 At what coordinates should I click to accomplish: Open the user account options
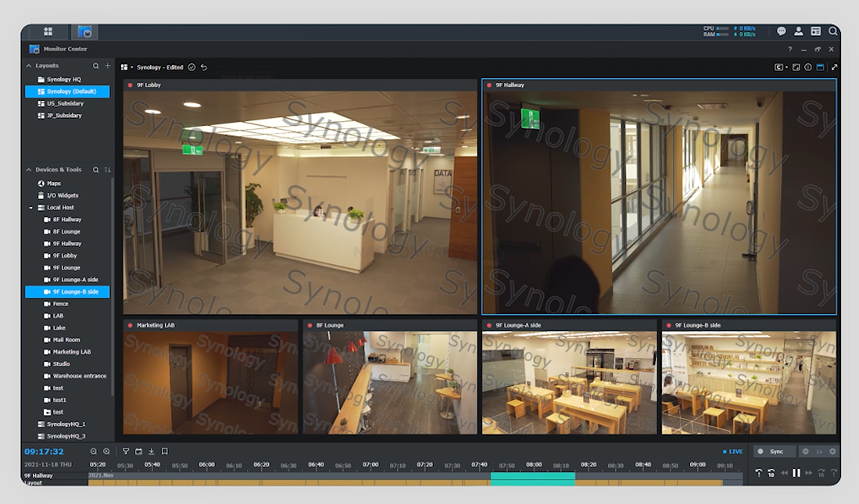[799, 31]
